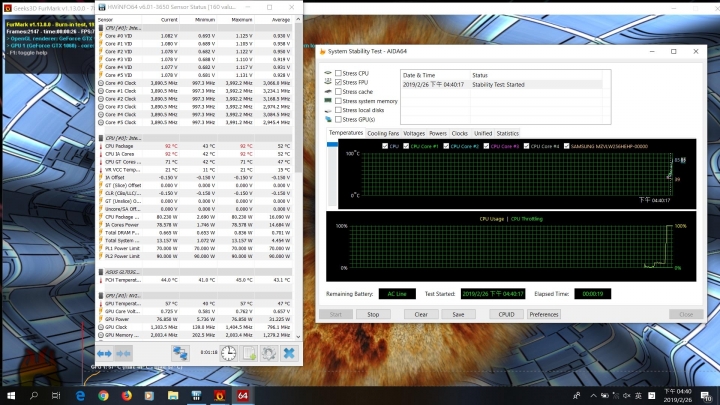Image resolution: width=720 pixels, height=405 pixels.
Task: Click the Stress GPU(s) icon
Action: coord(328,119)
